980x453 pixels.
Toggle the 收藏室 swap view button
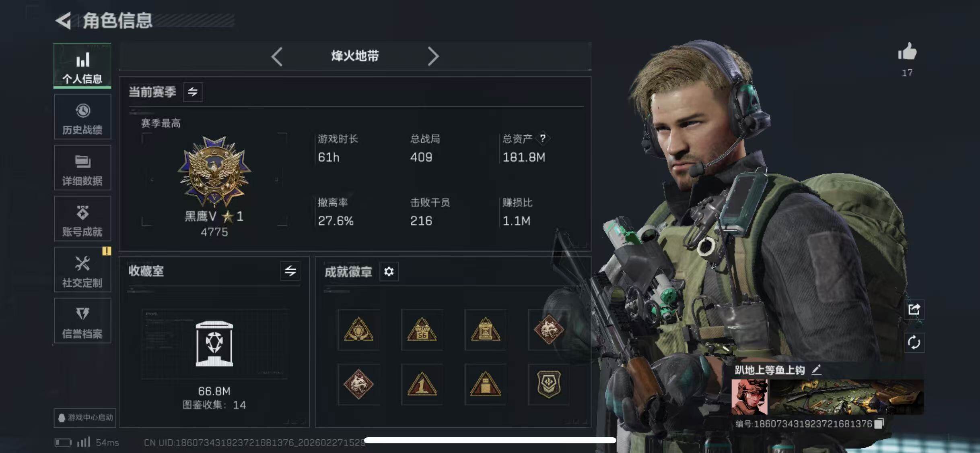[290, 271]
